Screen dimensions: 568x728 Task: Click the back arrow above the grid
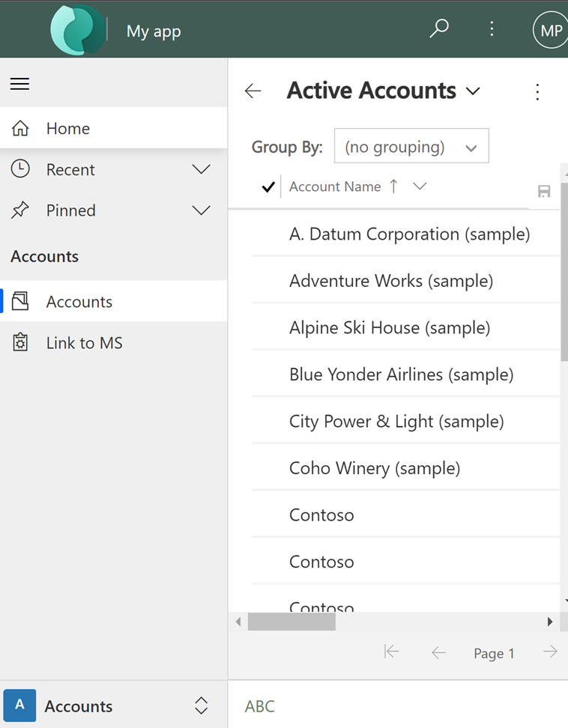[253, 91]
